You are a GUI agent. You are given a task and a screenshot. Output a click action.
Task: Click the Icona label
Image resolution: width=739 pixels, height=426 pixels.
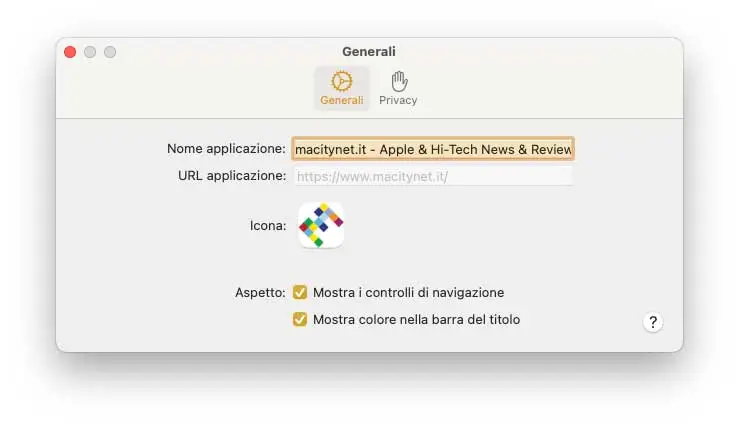click(268, 226)
